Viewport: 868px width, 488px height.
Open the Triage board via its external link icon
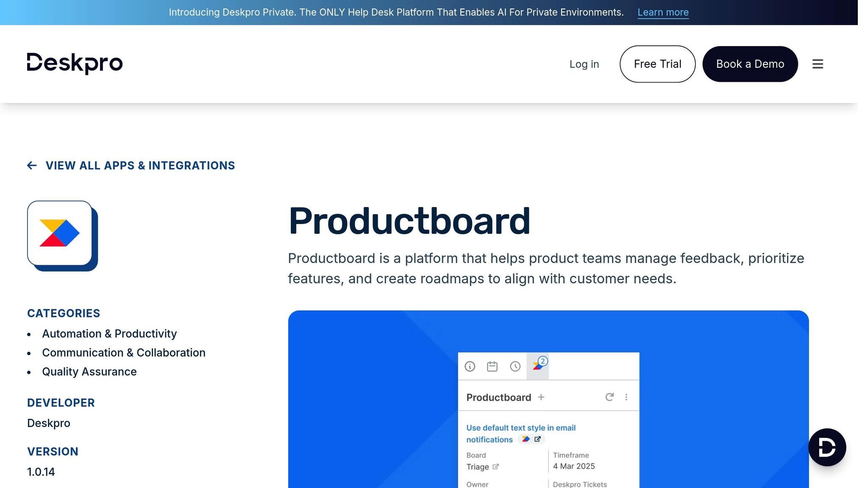(x=496, y=466)
